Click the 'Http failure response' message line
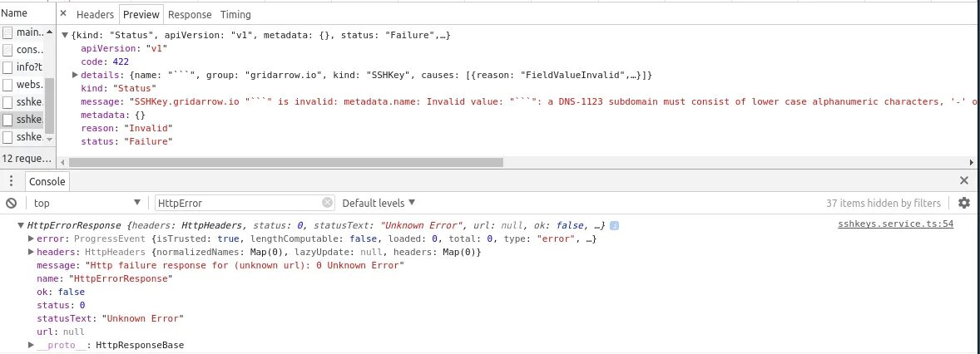Viewport: 980px width, 354px height. tap(220, 265)
